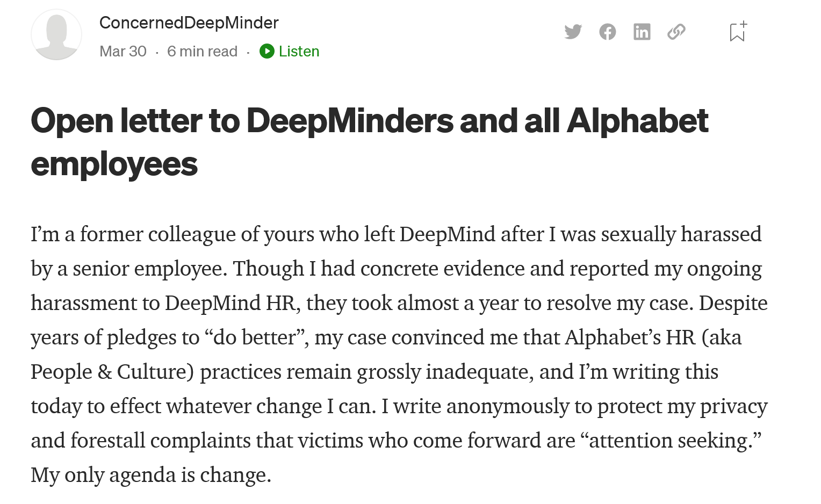This screenshot has height=504, width=821.
Task: Copy the article link via chain icon
Action: [676, 32]
